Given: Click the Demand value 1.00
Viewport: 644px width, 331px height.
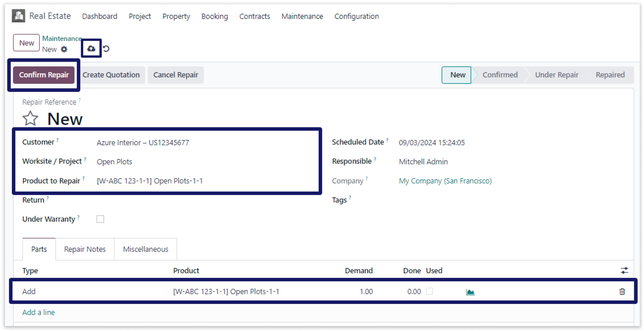Looking at the screenshot, I should [366, 292].
